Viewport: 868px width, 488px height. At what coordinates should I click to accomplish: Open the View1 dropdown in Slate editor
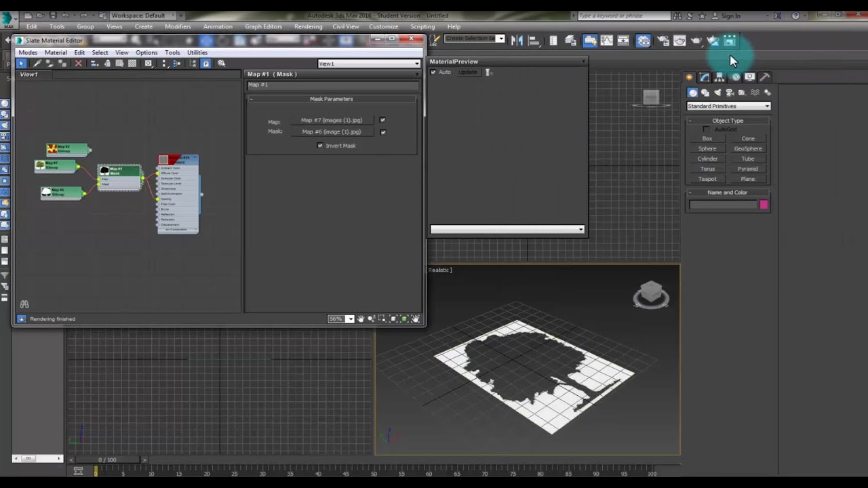(x=369, y=64)
